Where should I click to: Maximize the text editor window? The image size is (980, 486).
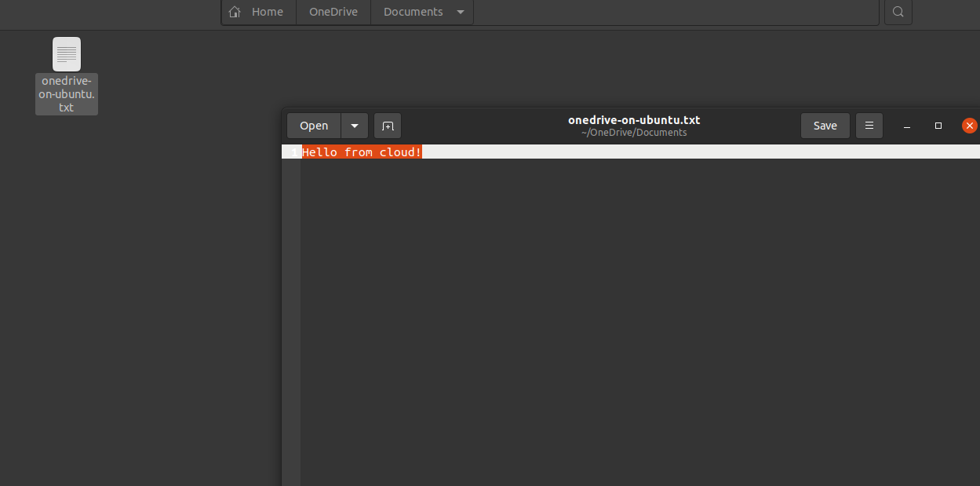pos(938,126)
